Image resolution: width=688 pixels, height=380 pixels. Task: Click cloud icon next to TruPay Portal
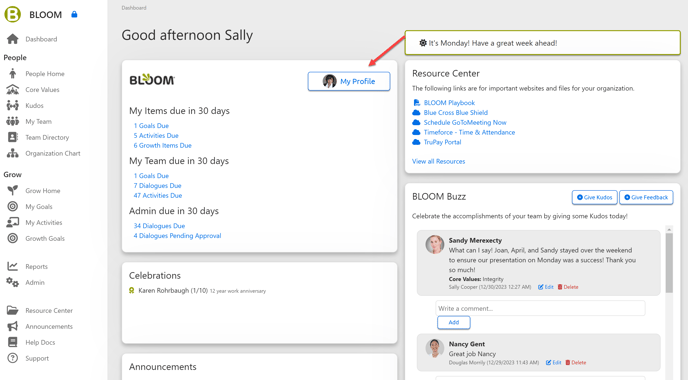coord(416,142)
